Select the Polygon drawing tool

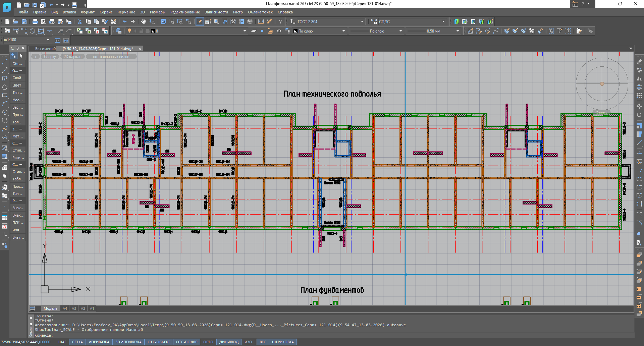[5, 87]
